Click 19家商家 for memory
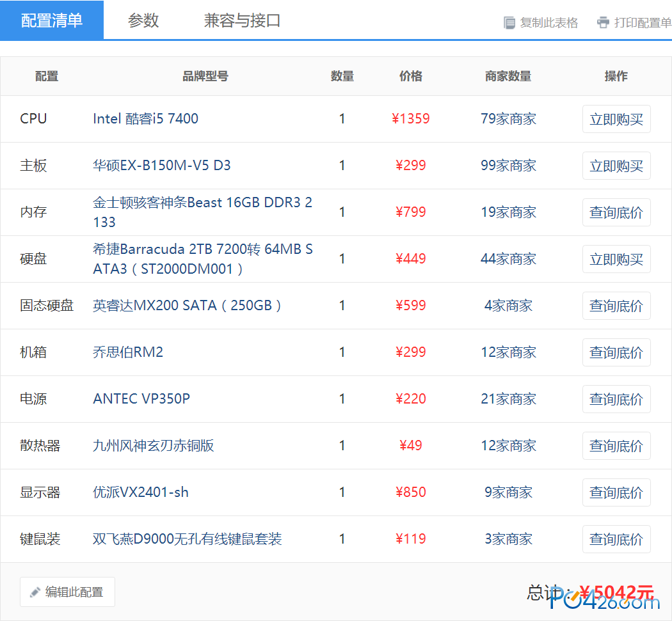The image size is (672, 621). (508, 212)
